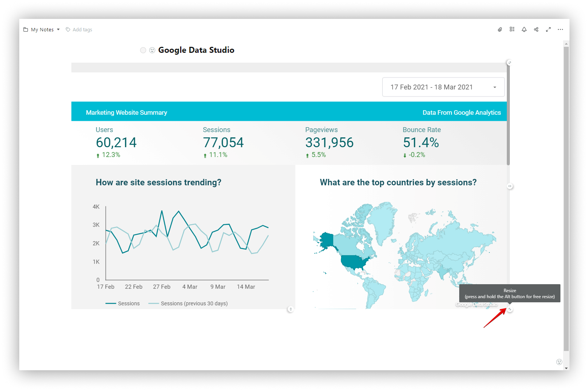Click the 22 Feb axis label

(x=134, y=287)
